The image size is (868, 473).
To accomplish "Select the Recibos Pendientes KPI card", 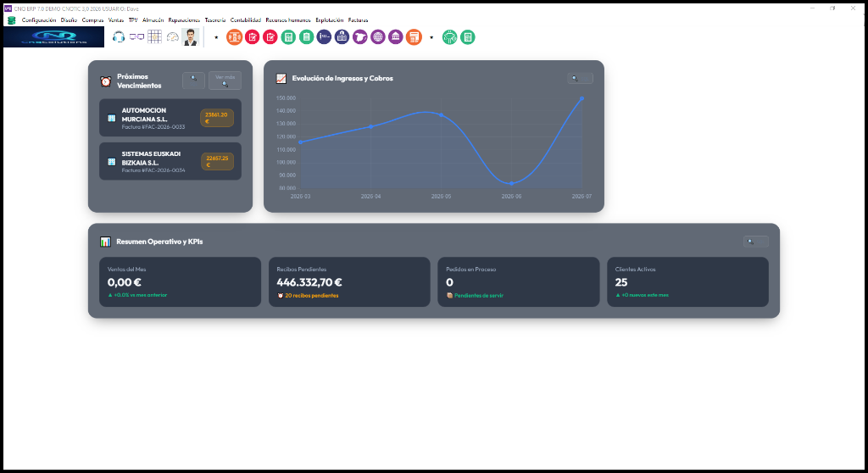I will click(349, 282).
